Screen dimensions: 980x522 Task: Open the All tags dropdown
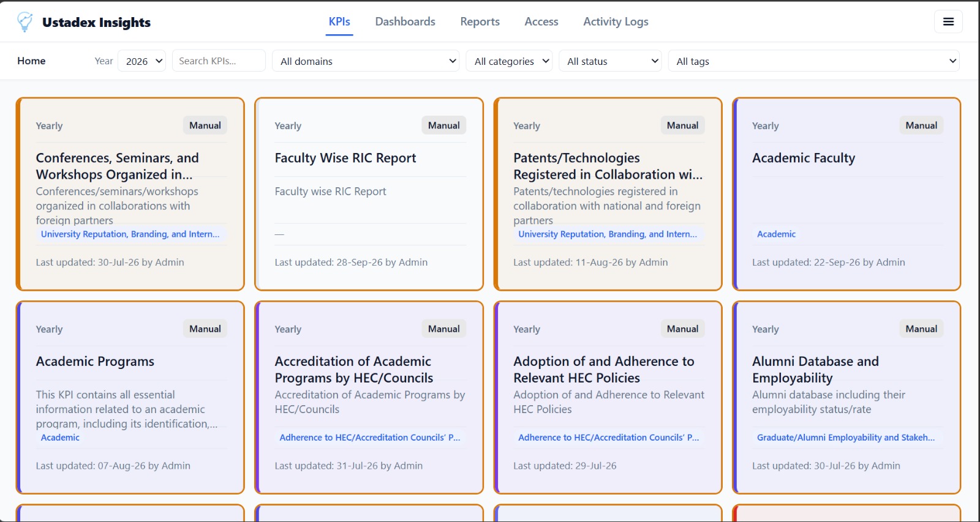[x=813, y=61]
